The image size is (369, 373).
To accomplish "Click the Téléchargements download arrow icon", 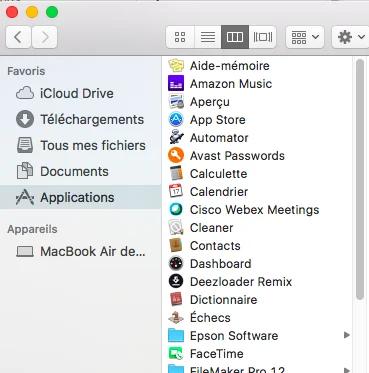I will 25,119.
